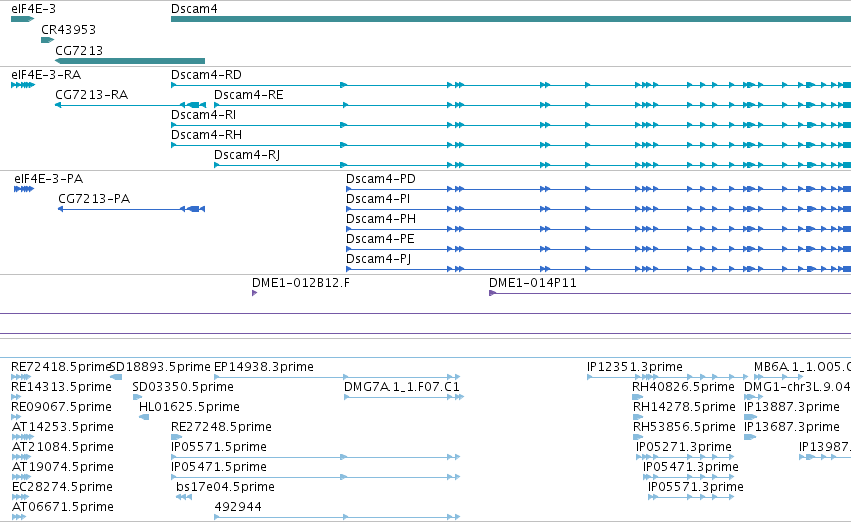
Task: Select EST label EP14938.3prime
Action: pyautogui.click(x=264, y=367)
